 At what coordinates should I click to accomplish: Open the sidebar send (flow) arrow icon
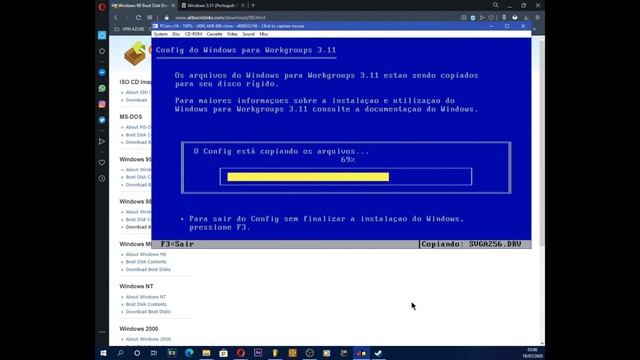coord(102,142)
